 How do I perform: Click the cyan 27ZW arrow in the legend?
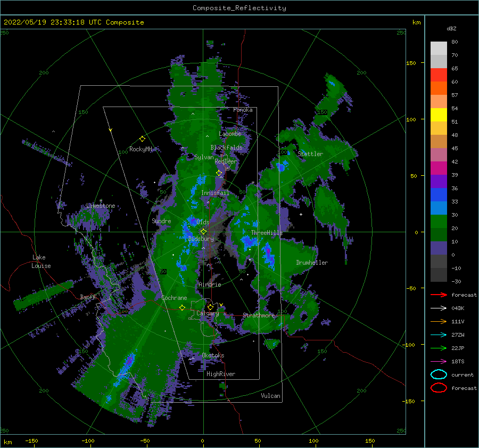(439, 335)
